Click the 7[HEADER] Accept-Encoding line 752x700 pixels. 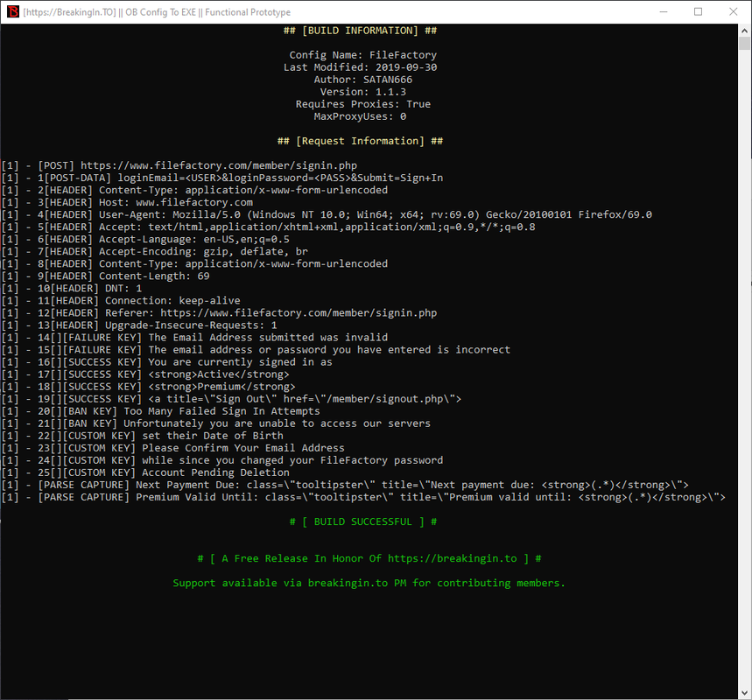coord(155,252)
